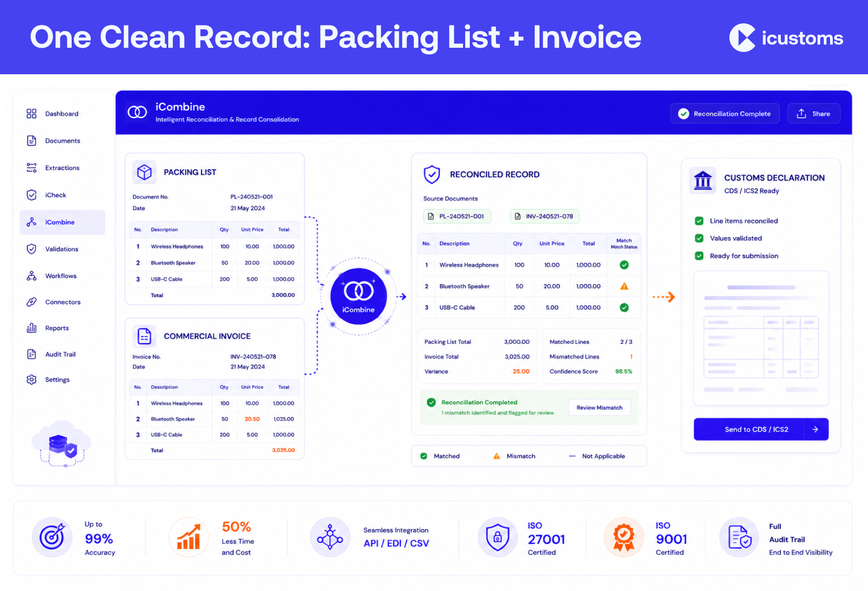Click the Commercial Invoice document icon
Image resolution: width=868 pixels, height=591 pixels.
[x=144, y=336]
